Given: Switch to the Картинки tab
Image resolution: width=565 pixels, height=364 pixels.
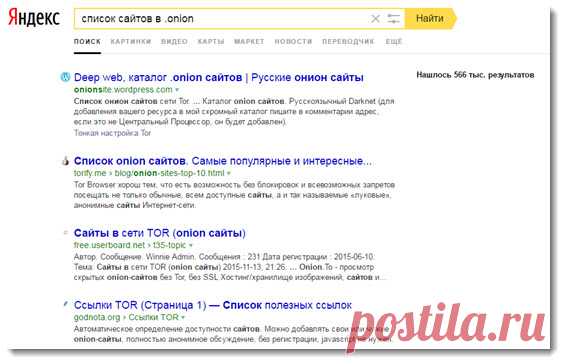Looking at the screenshot, I should click(x=130, y=42).
